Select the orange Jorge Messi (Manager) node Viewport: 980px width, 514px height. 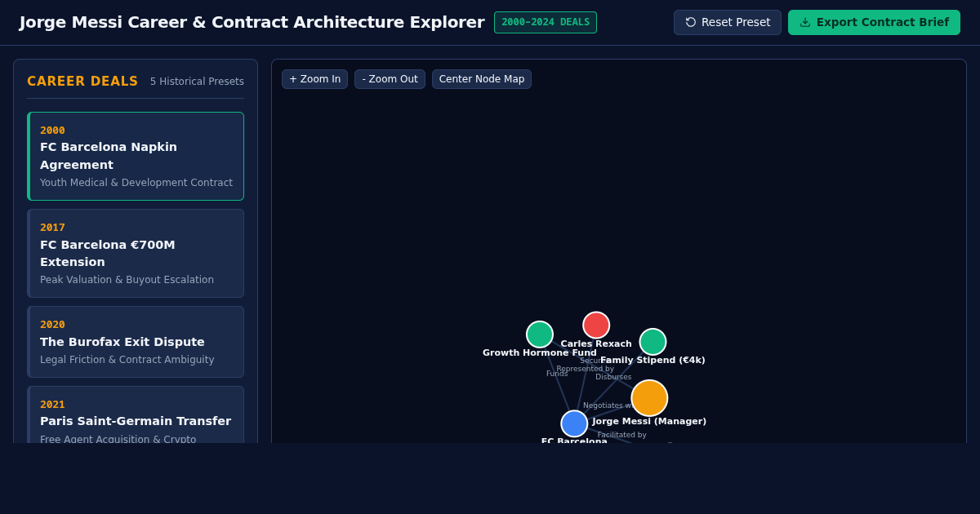[649, 398]
